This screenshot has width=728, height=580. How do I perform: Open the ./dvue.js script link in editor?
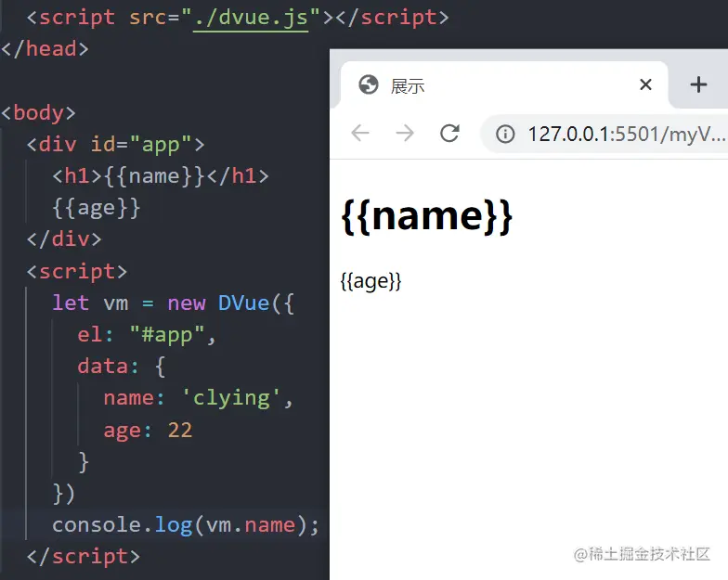(251, 19)
